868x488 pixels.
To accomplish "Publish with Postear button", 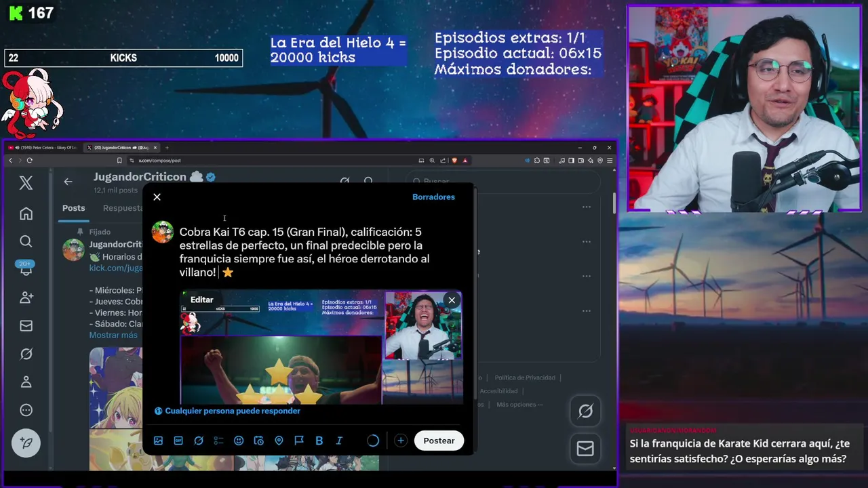I will click(439, 441).
